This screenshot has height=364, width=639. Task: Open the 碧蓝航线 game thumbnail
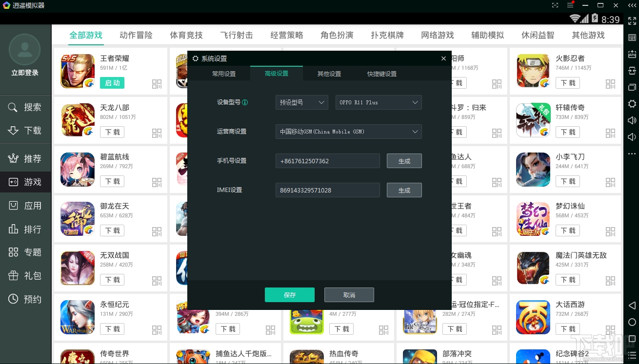[x=78, y=170]
